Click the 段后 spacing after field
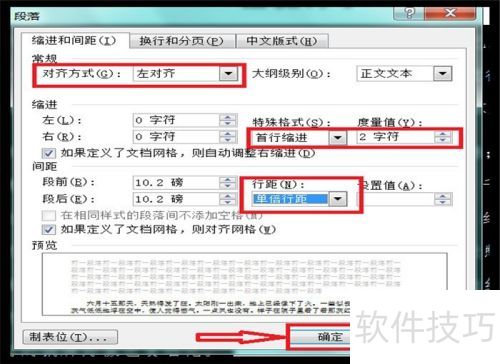This screenshot has width=500, height=364. pos(176,199)
